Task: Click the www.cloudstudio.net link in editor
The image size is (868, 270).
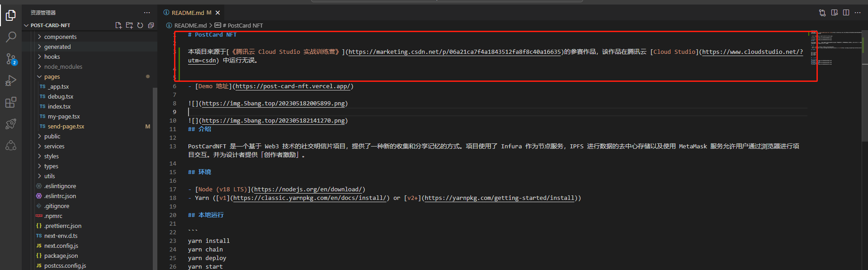Action: [752, 52]
